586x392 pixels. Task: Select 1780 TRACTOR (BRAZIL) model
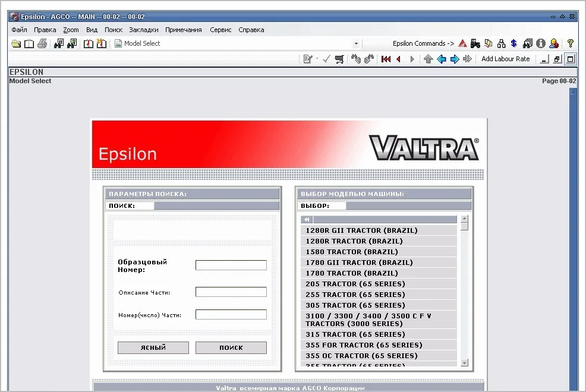click(379, 273)
